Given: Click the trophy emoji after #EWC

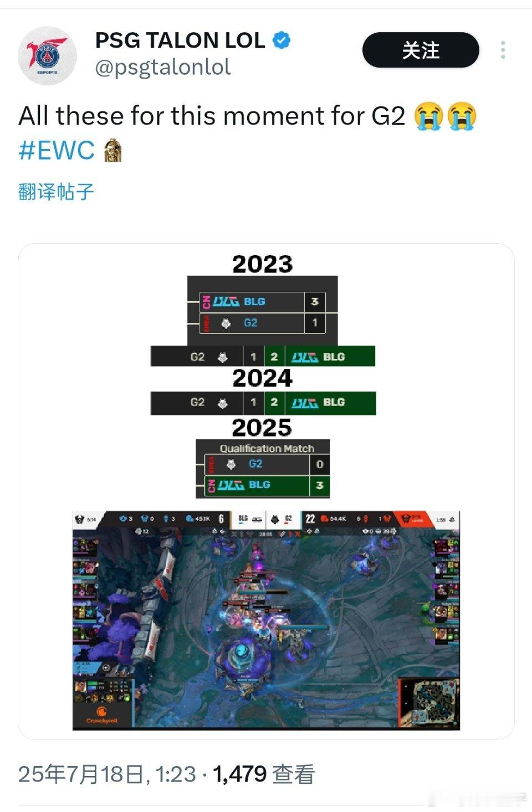Looking at the screenshot, I should [x=112, y=150].
